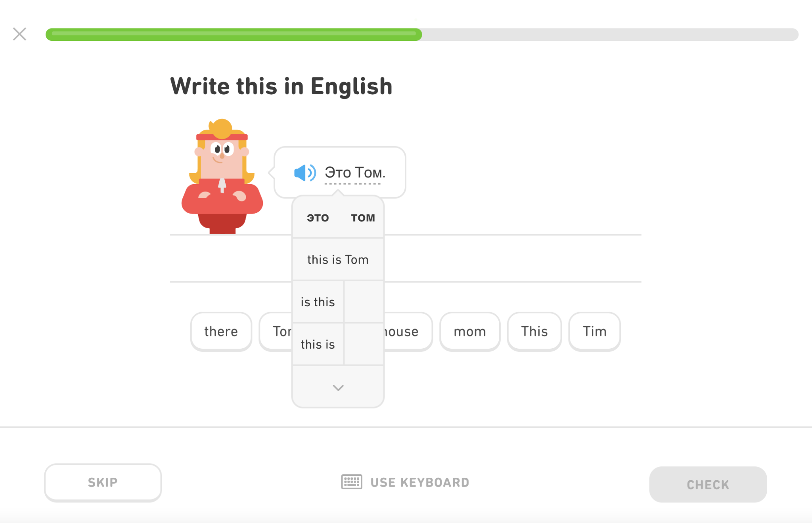Click the Check button
The height and width of the screenshot is (523, 812).
(x=708, y=484)
